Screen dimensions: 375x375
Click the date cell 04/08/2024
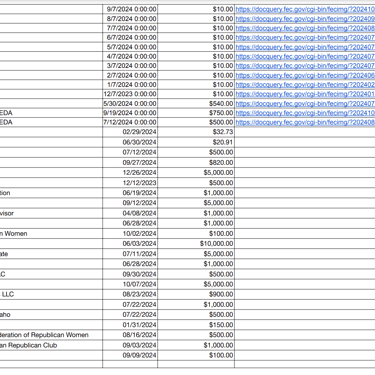click(130, 213)
